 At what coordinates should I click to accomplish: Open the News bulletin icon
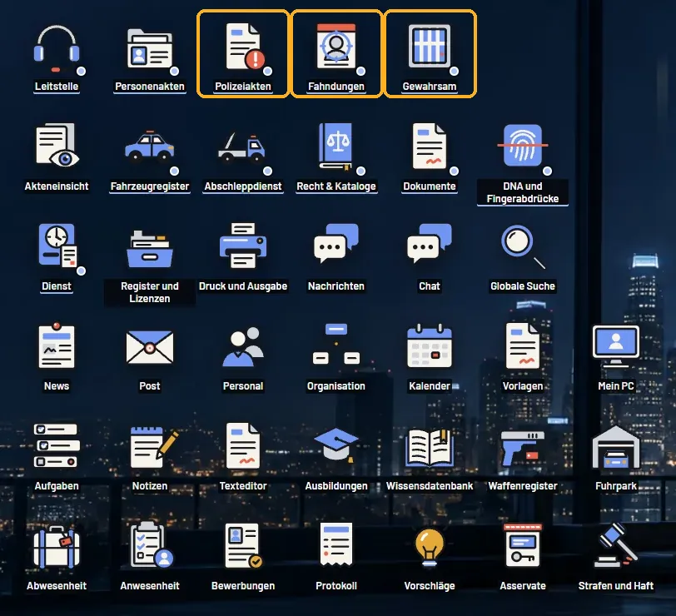(57, 346)
